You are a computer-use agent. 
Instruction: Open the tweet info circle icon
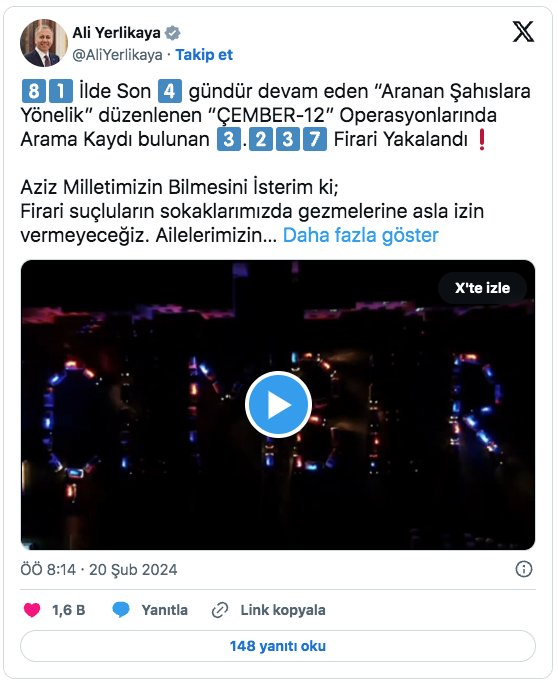click(524, 569)
